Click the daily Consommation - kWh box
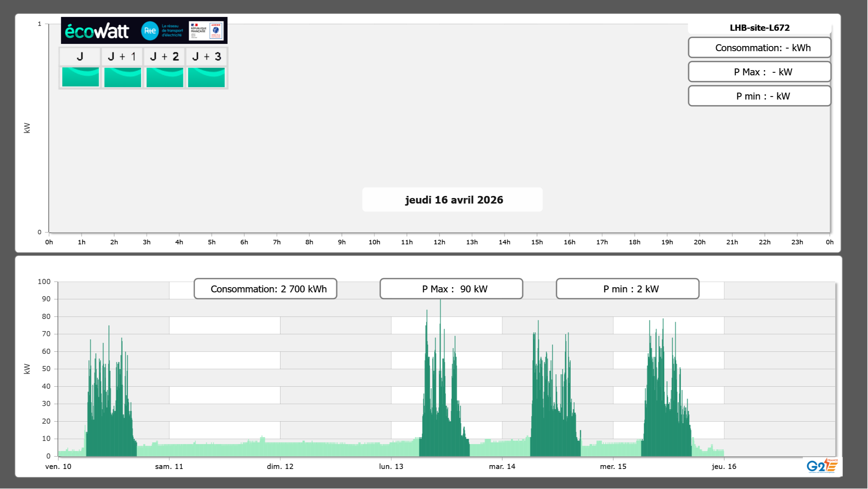The image size is (868, 489). point(759,48)
